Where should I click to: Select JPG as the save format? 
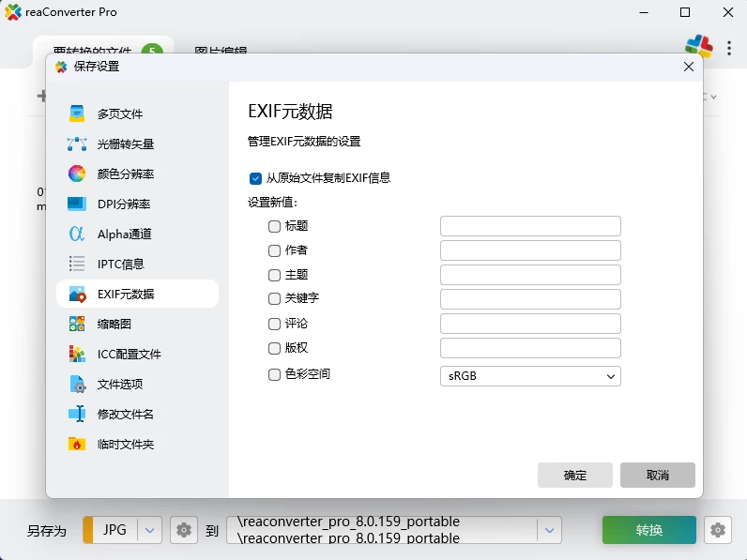tap(114, 530)
